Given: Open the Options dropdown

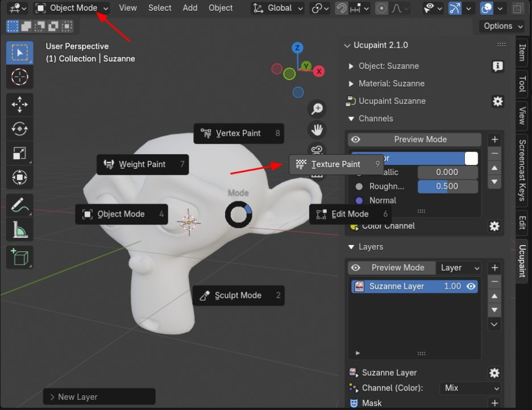Looking at the screenshot, I should tap(502, 26).
